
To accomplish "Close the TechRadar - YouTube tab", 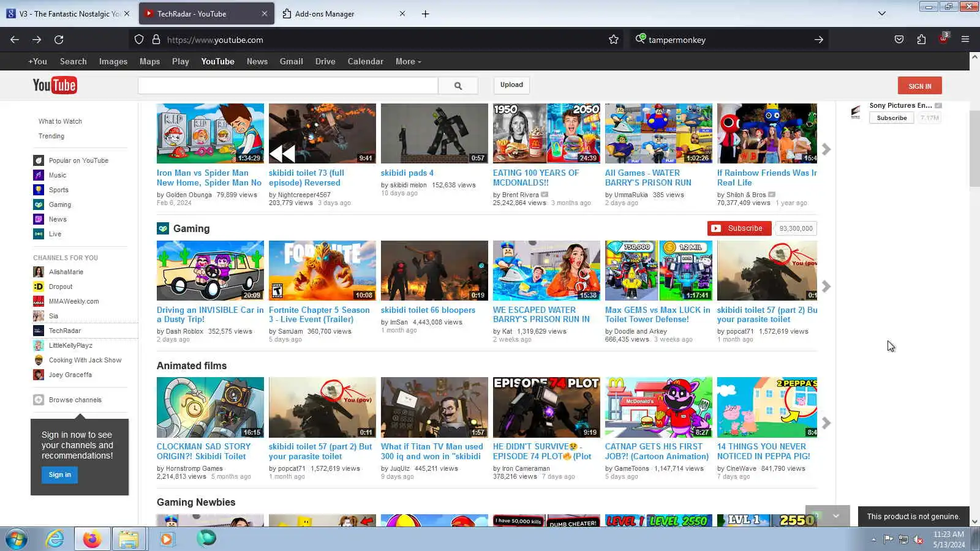I will coord(264,13).
